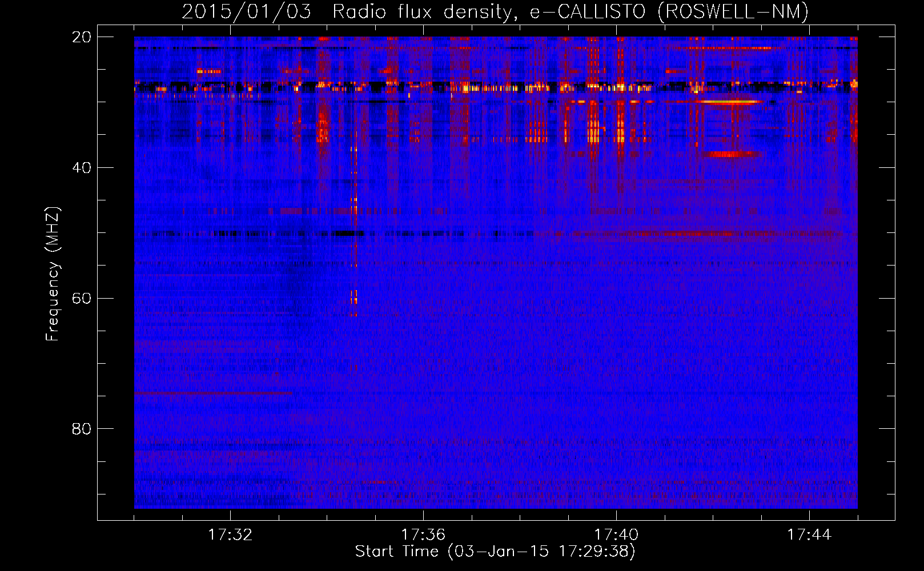The width and height of the screenshot is (924, 571).
Task: Click the 17:32 time tick label
Action: click(230, 535)
